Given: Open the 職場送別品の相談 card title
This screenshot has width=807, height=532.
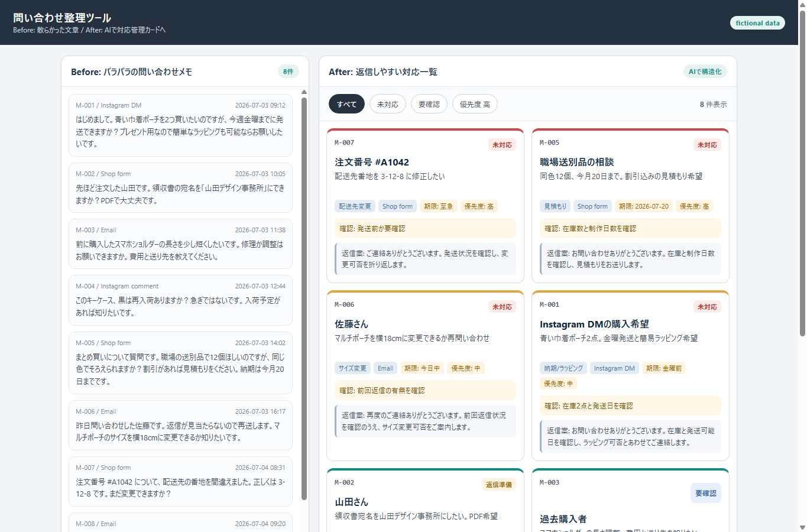Looking at the screenshot, I should tap(576, 162).
